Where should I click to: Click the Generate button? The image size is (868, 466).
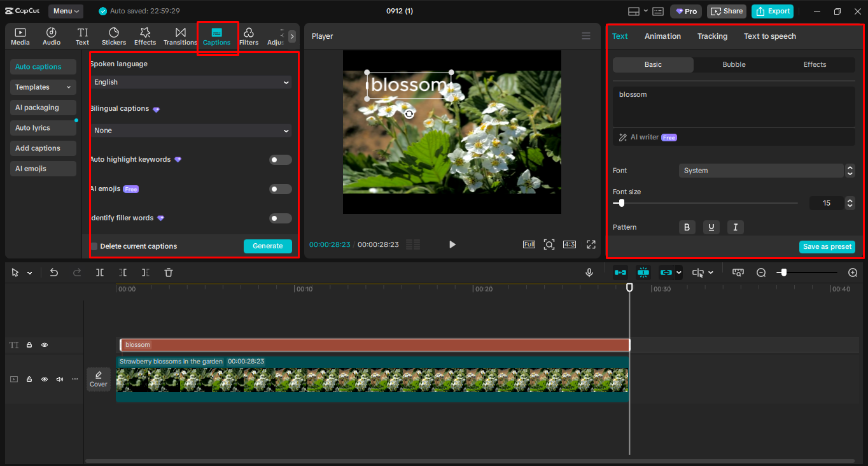[x=267, y=246]
